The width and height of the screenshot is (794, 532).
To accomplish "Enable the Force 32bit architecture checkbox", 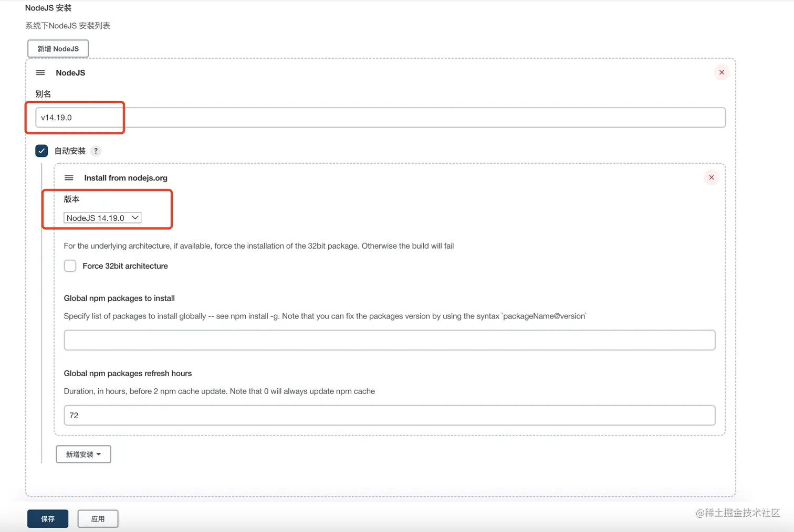I will (x=70, y=266).
